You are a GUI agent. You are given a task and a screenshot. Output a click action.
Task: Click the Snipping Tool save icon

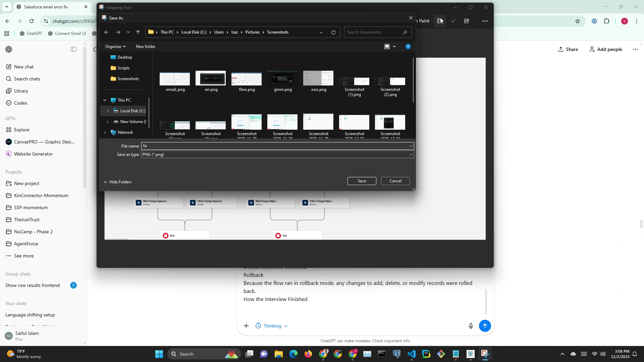[440, 21]
